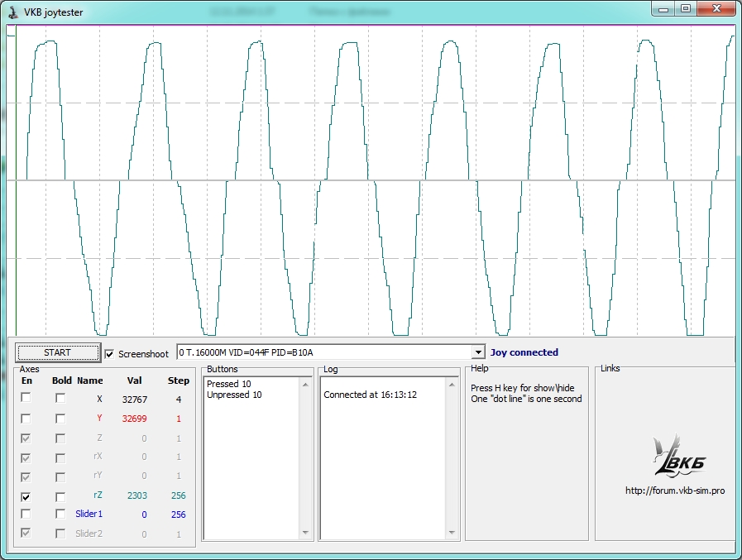Toggle the Screenshoot checkbox
The image size is (742, 560).
coord(111,354)
